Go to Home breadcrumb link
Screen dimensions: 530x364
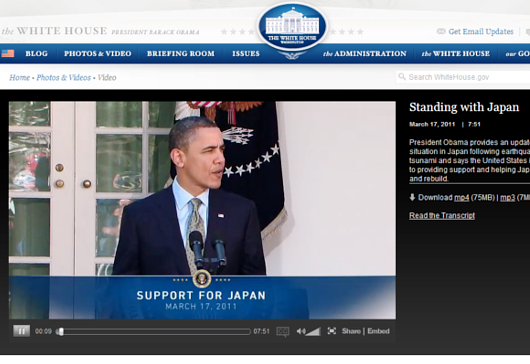pyautogui.click(x=19, y=77)
